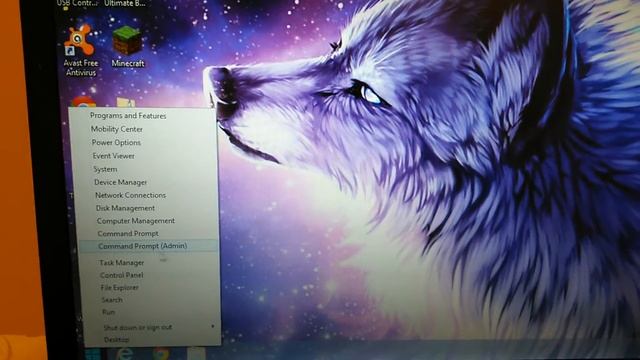Screen dimensions: 640x360
Task: Open the Minecraft desktop icon
Action: click(x=128, y=46)
